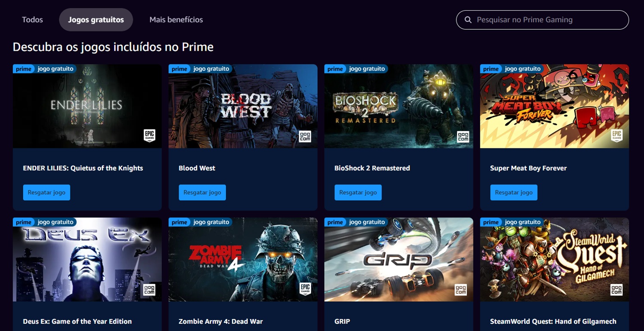Redeem Super Meat Boy Forever with Resgatar jogo
The width and height of the screenshot is (644, 331).
(x=513, y=193)
